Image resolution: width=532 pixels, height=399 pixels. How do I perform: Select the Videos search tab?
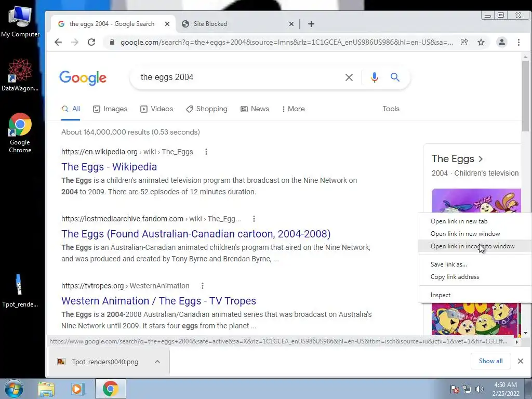(x=156, y=109)
